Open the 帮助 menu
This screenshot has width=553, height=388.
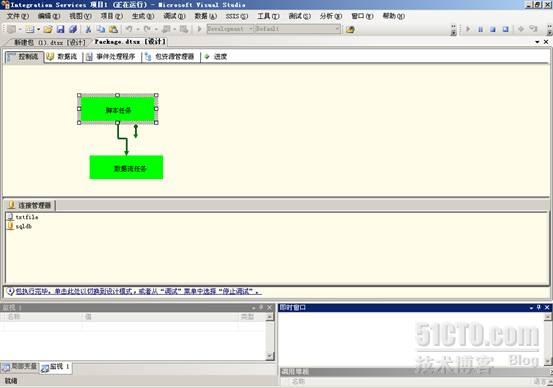[394, 16]
